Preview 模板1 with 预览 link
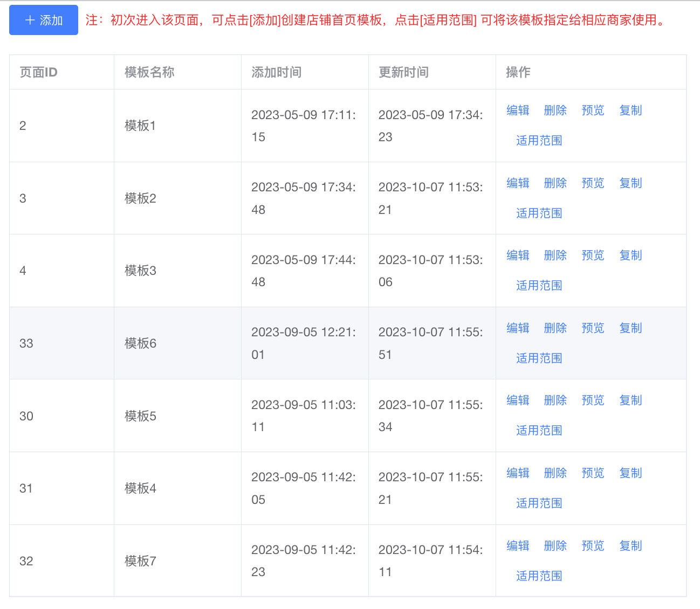 (x=593, y=110)
